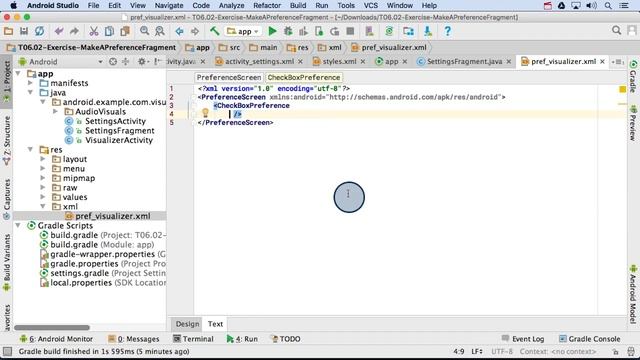640x360 pixels.
Task: Open the Refactor menu
Action: coord(267,6)
